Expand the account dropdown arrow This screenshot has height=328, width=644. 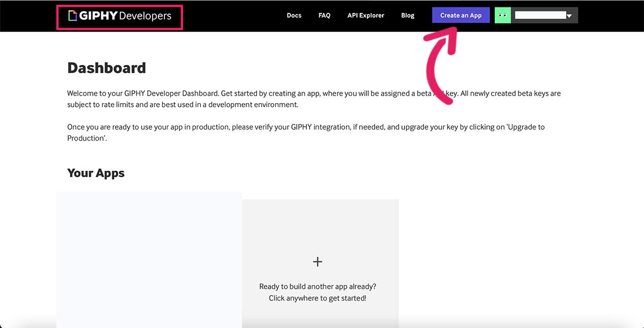tap(569, 16)
